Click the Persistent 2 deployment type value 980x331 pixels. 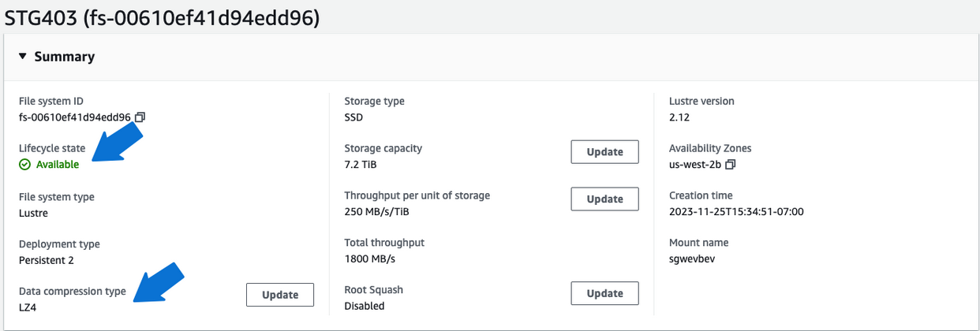(47, 260)
